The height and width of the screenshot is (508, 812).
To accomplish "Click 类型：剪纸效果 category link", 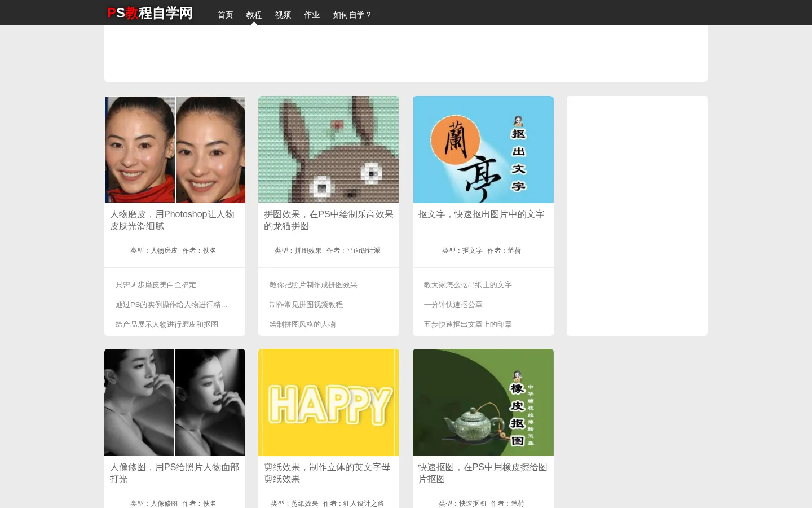I will pyautogui.click(x=295, y=503).
